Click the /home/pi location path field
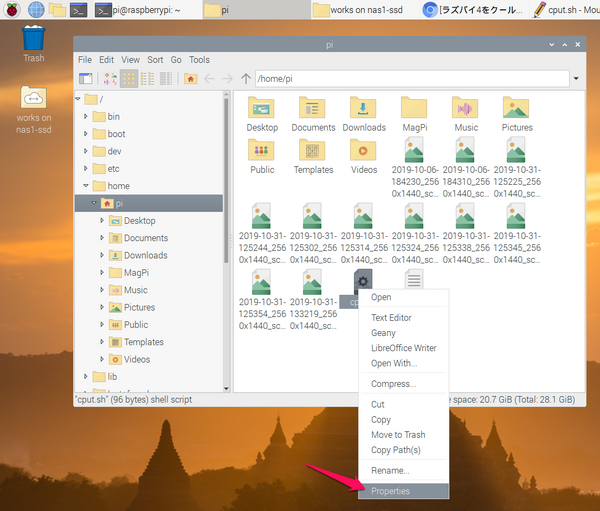Viewport: 600px width, 511px height. click(410, 78)
